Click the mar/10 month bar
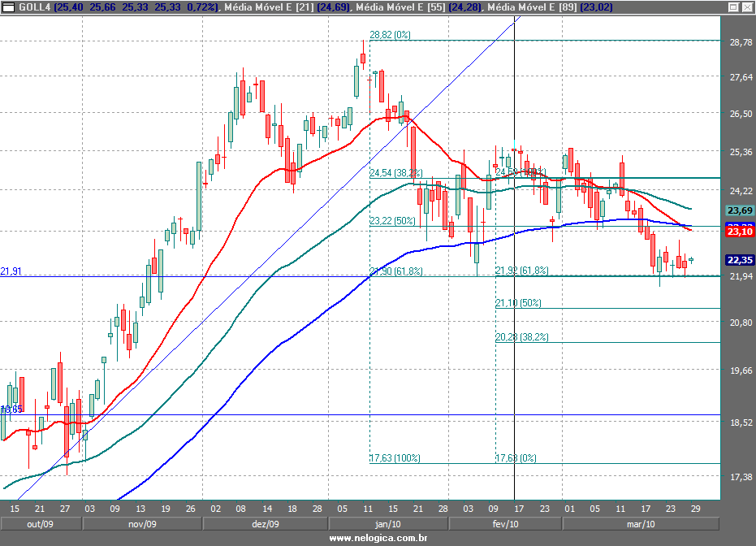This screenshot has width=756, height=546. [x=641, y=524]
